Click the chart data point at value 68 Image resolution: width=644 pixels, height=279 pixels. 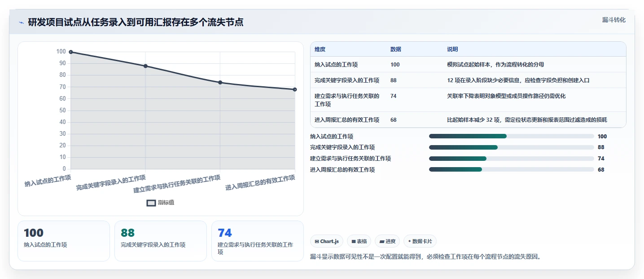click(x=295, y=89)
